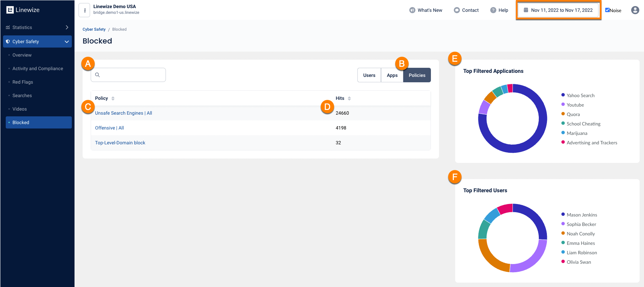The image size is (644, 287).
Task: Select the Policies tab
Action: (x=417, y=75)
